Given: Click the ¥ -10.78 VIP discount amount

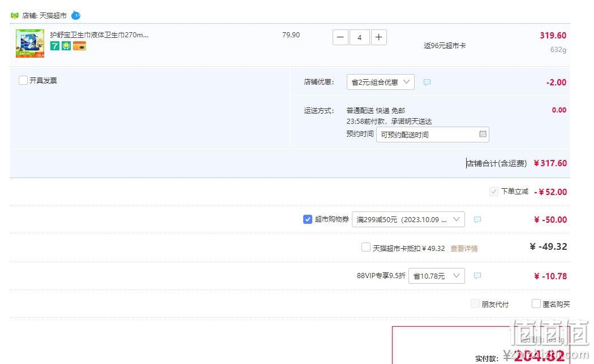Looking at the screenshot, I should coord(550,276).
